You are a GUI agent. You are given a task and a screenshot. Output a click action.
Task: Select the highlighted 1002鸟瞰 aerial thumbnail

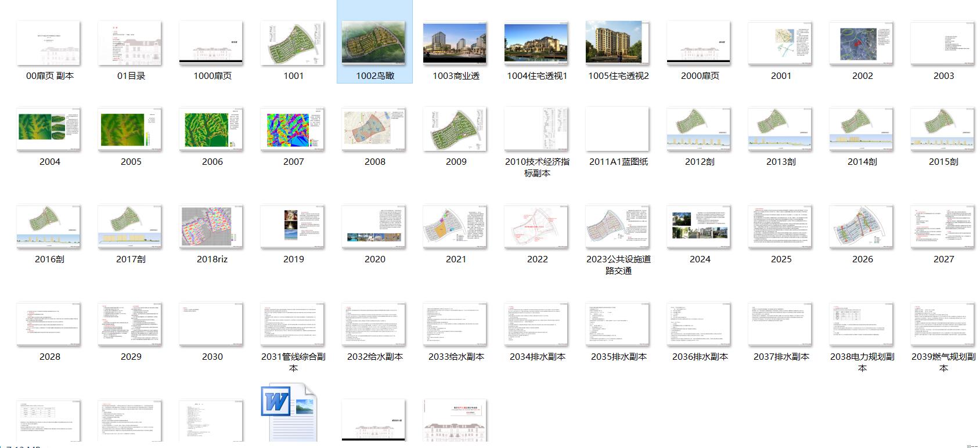coord(374,44)
